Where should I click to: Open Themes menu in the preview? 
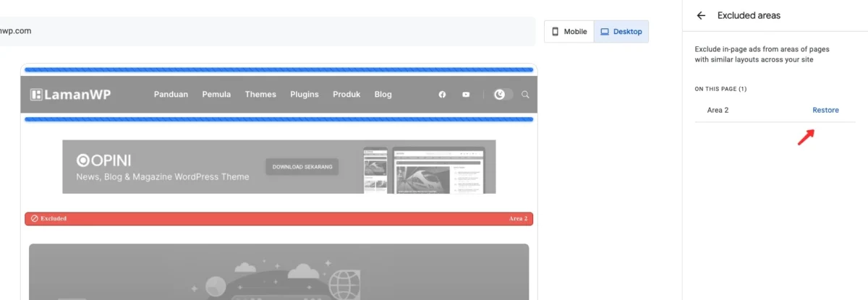coord(260,95)
